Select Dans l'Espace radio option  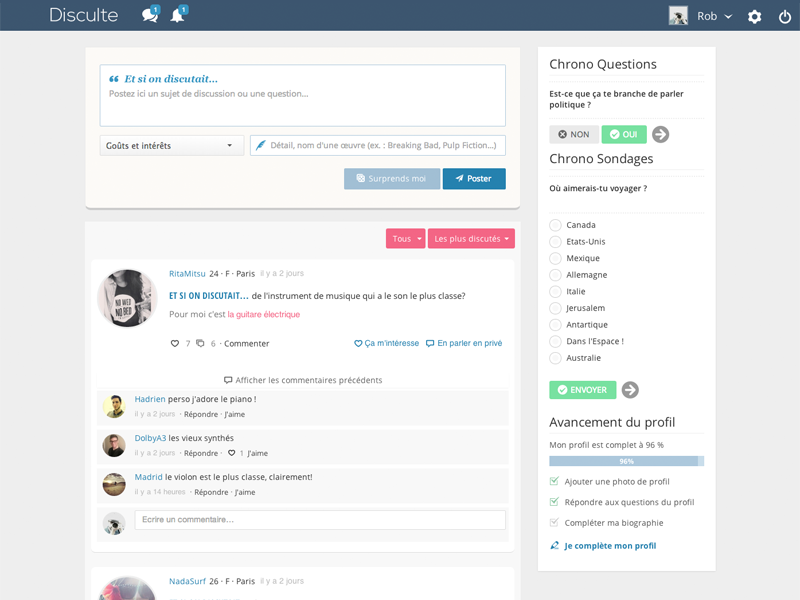(x=555, y=341)
